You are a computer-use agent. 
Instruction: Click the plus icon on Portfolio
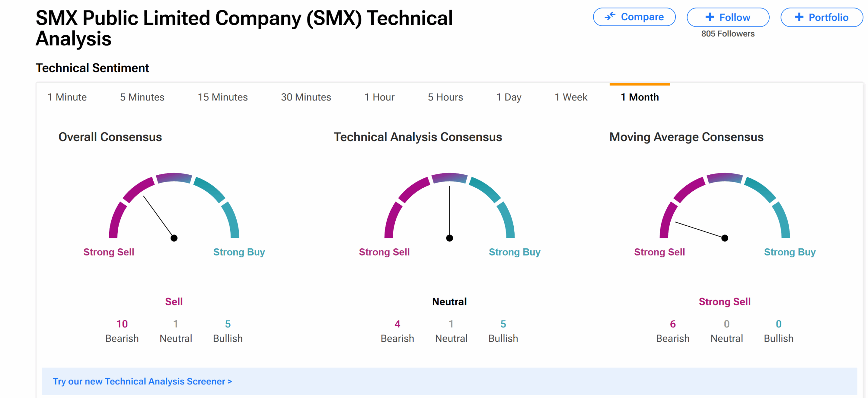coord(799,17)
